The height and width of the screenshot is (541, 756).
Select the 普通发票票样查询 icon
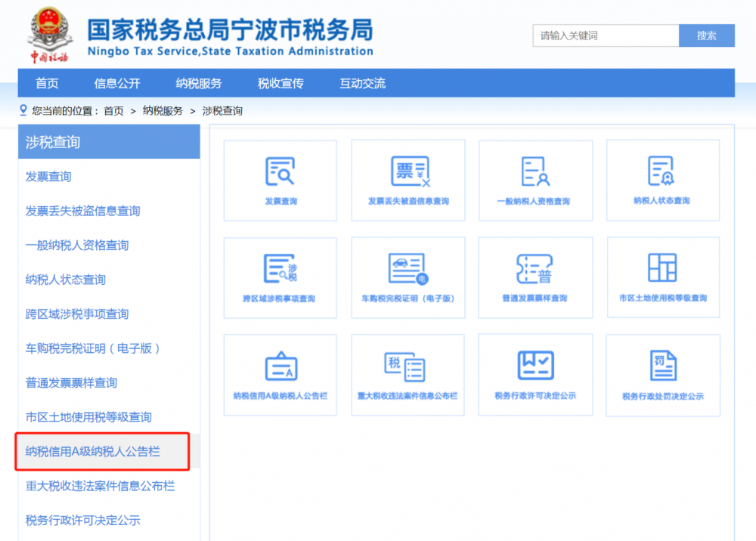point(535,277)
